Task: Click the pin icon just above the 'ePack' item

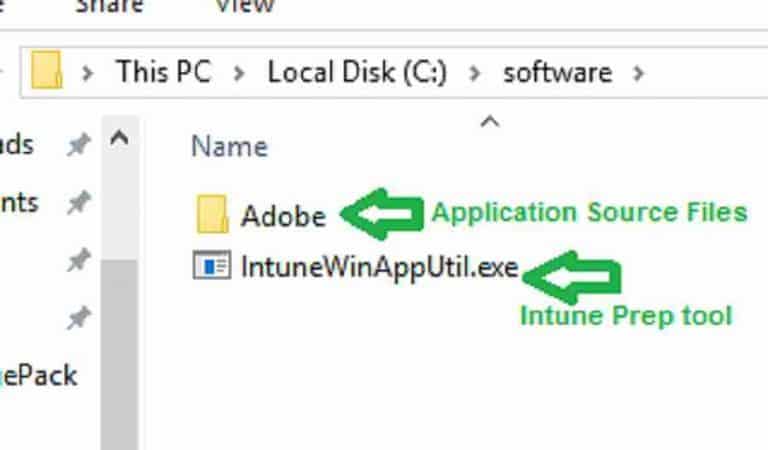Action: tap(79, 318)
